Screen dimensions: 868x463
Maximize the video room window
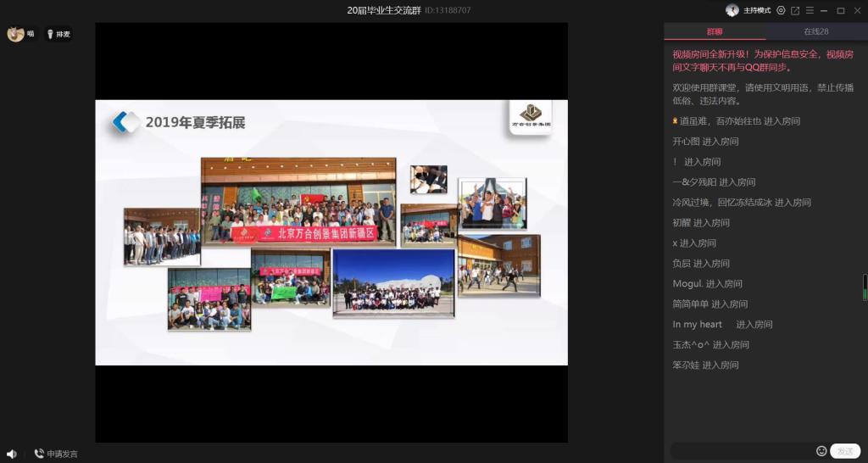pos(840,10)
